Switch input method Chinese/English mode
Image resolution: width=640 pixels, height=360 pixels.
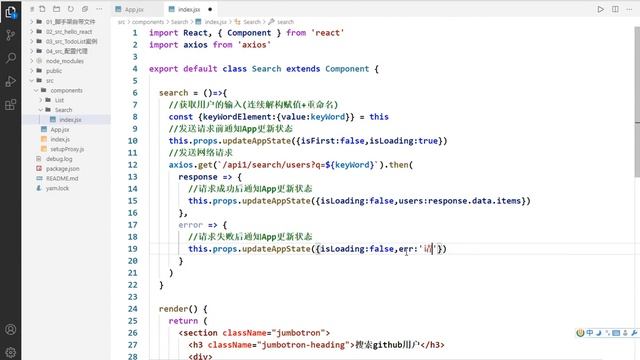[x=590, y=333]
